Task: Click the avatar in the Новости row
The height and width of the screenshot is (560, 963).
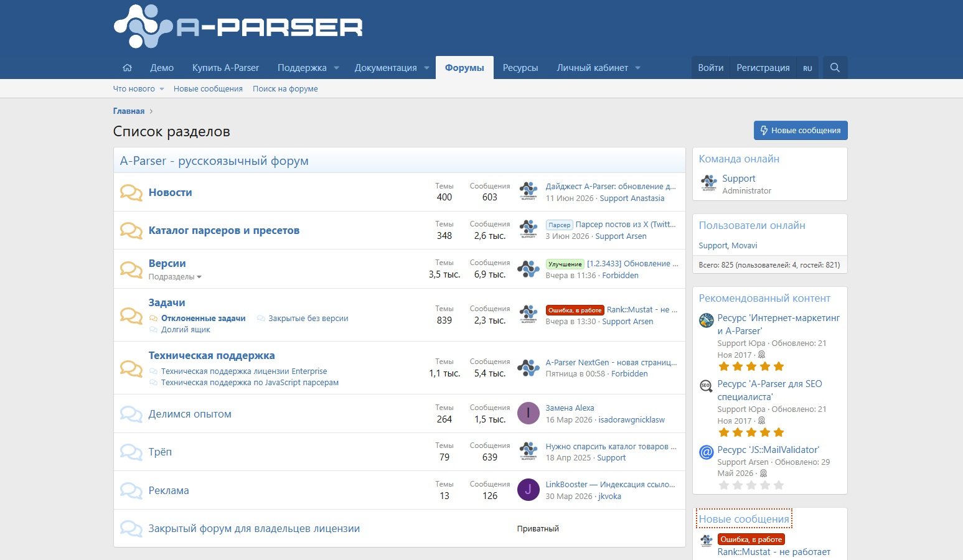Action: point(528,192)
